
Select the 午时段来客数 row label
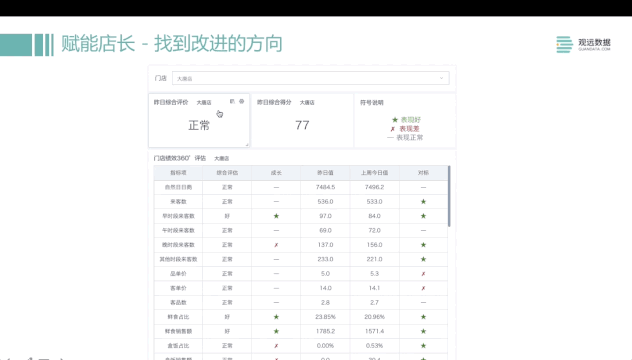(x=178, y=231)
